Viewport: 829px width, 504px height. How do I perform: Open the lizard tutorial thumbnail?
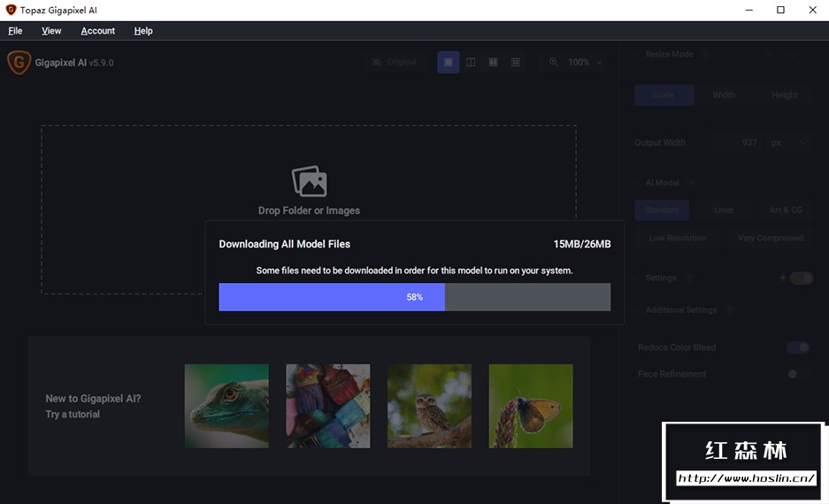pyautogui.click(x=226, y=406)
